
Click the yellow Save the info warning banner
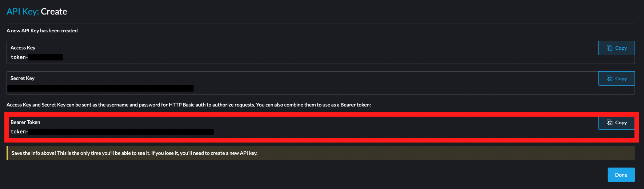(x=321, y=153)
